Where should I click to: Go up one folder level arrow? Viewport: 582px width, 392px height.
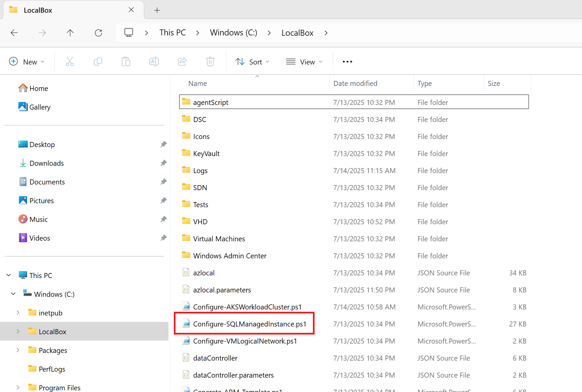pos(70,33)
